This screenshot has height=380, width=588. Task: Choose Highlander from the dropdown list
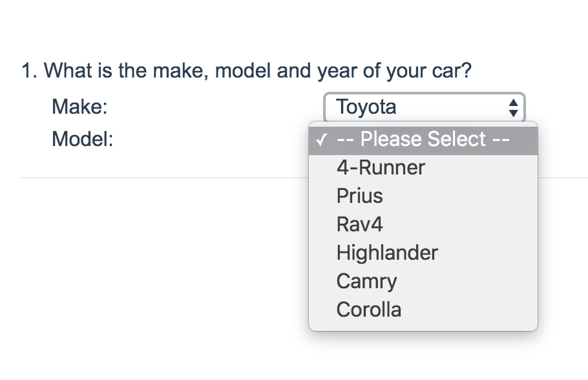pyautogui.click(x=387, y=253)
